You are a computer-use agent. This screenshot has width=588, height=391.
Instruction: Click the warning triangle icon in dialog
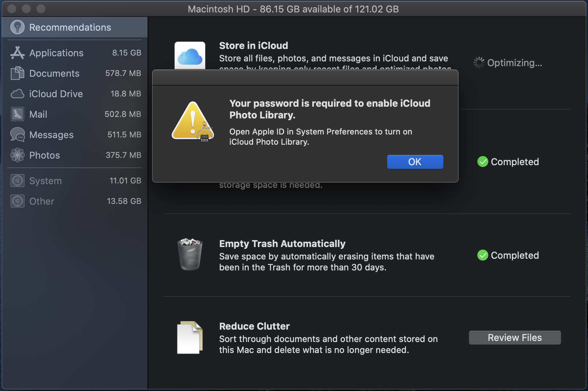pyautogui.click(x=193, y=121)
